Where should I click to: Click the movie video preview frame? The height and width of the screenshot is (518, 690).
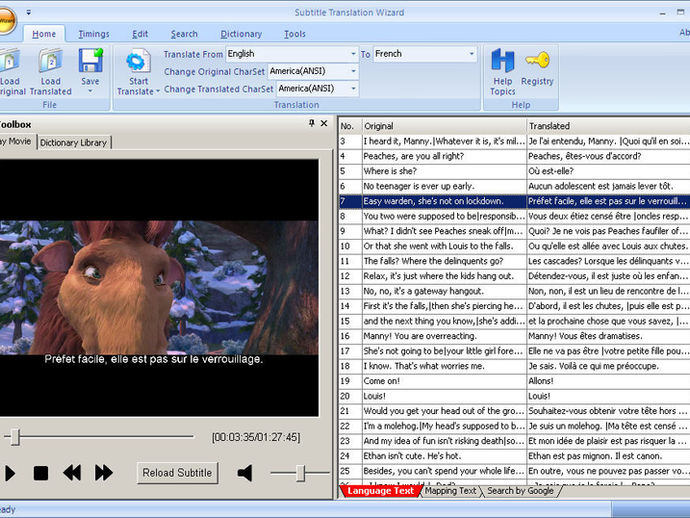coord(159,287)
